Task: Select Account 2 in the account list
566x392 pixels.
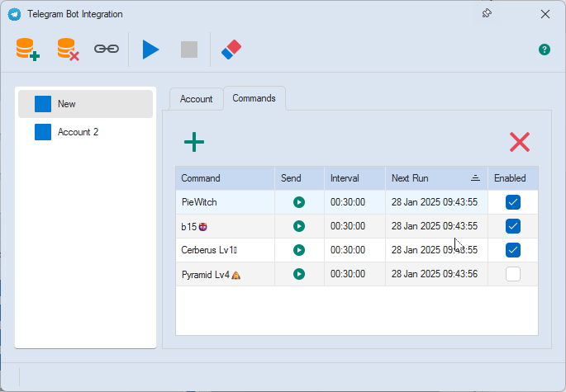Action: 78,132
